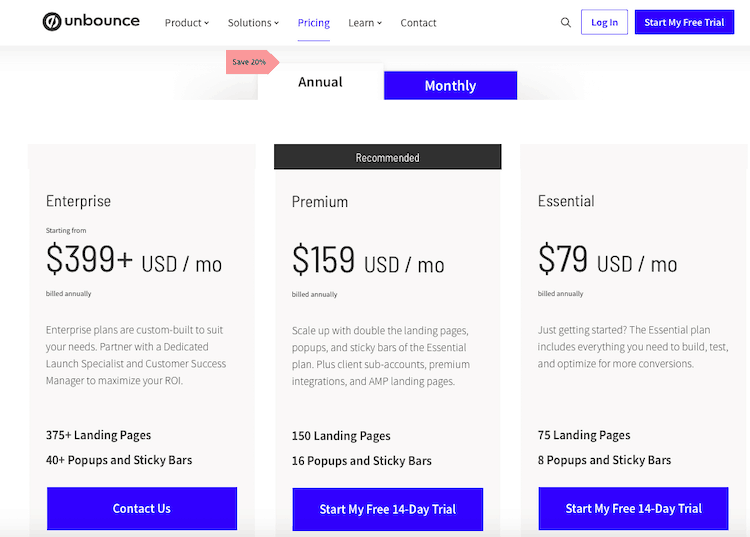Start free 14-day trial for Essential
750x537 pixels.
[x=633, y=508]
